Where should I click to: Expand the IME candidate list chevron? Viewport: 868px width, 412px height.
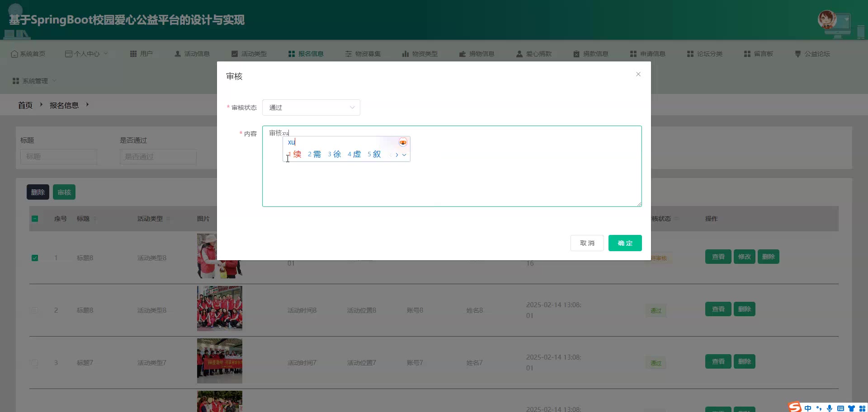[x=404, y=154]
